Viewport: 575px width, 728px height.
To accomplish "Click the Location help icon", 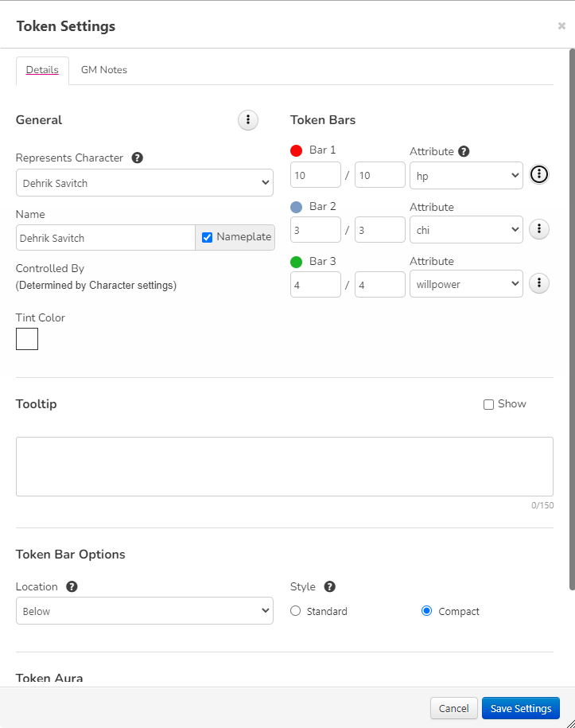I will click(x=72, y=586).
